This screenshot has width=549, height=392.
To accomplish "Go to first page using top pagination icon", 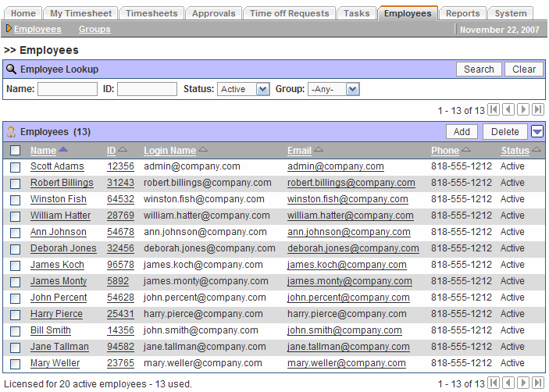I will tap(494, 110).
